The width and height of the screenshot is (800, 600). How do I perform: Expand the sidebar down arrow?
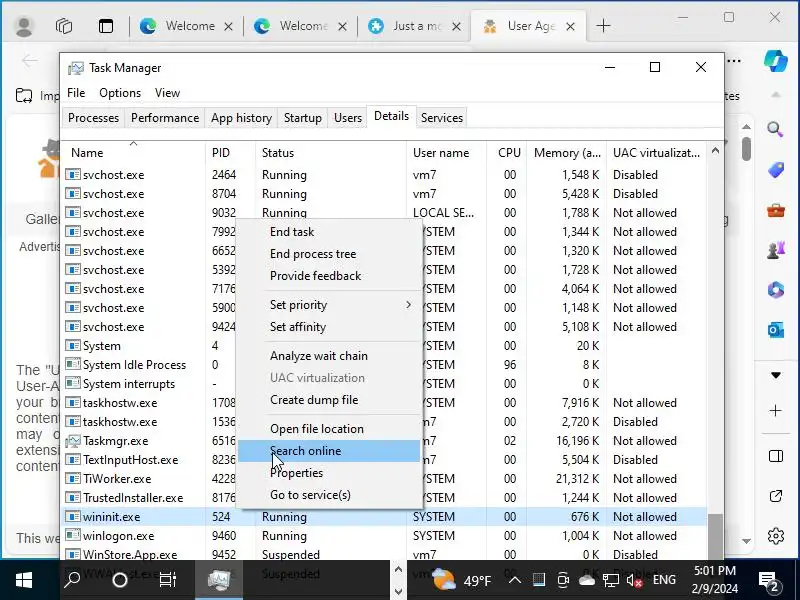(x=776, y=376)
